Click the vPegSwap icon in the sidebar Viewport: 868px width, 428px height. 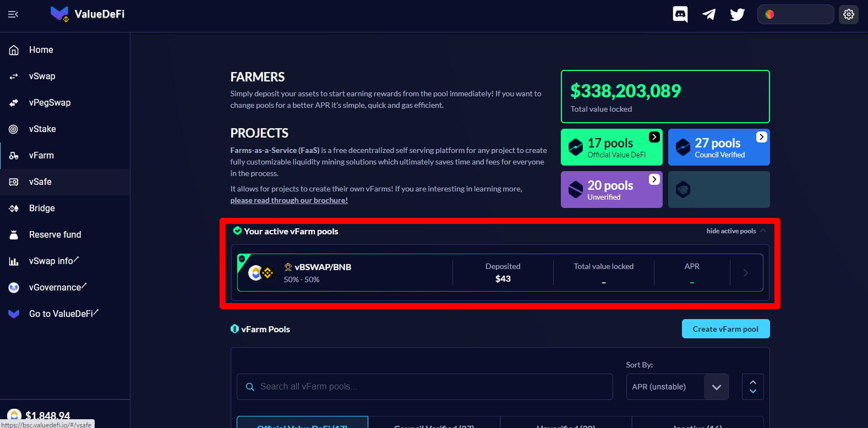pyautogui.click(x=14, y=103)
